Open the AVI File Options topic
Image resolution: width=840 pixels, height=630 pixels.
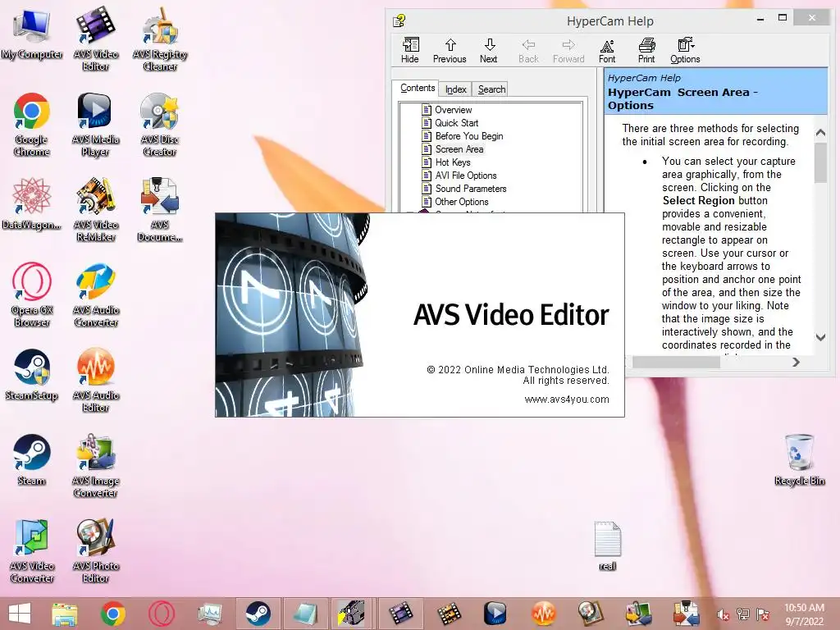tap(466, 176)
